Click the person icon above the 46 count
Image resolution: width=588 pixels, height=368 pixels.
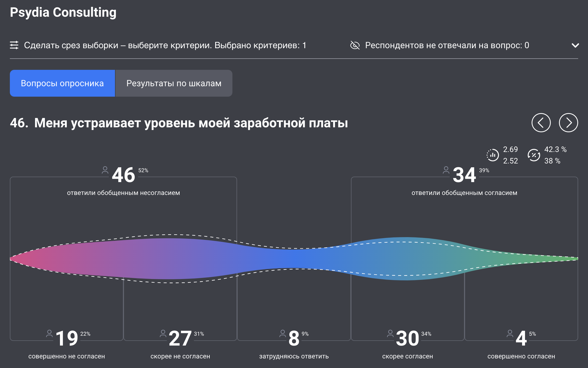click(105, 170)
